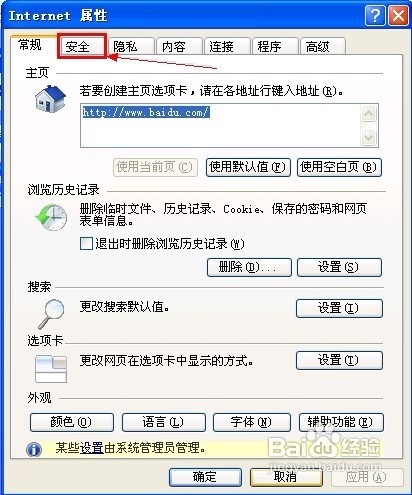Open the 隐私 tab
This screenshot has height=495, width=412.
click(x=131, y=46)
